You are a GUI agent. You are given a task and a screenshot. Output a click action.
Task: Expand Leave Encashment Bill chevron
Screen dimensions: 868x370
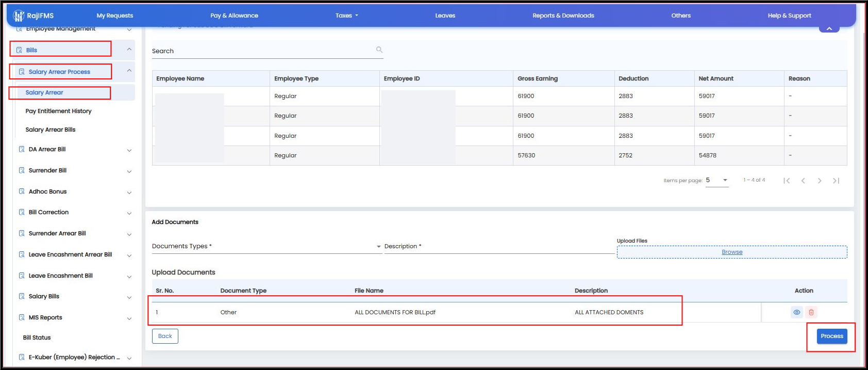click(129, 277)
